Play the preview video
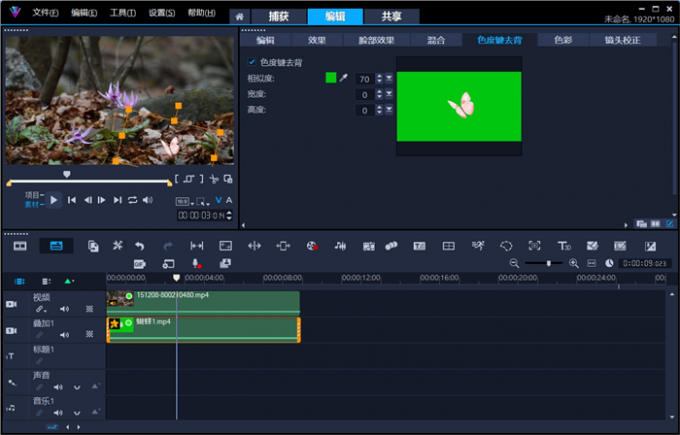680x435 pixels. tap(54, 200)
